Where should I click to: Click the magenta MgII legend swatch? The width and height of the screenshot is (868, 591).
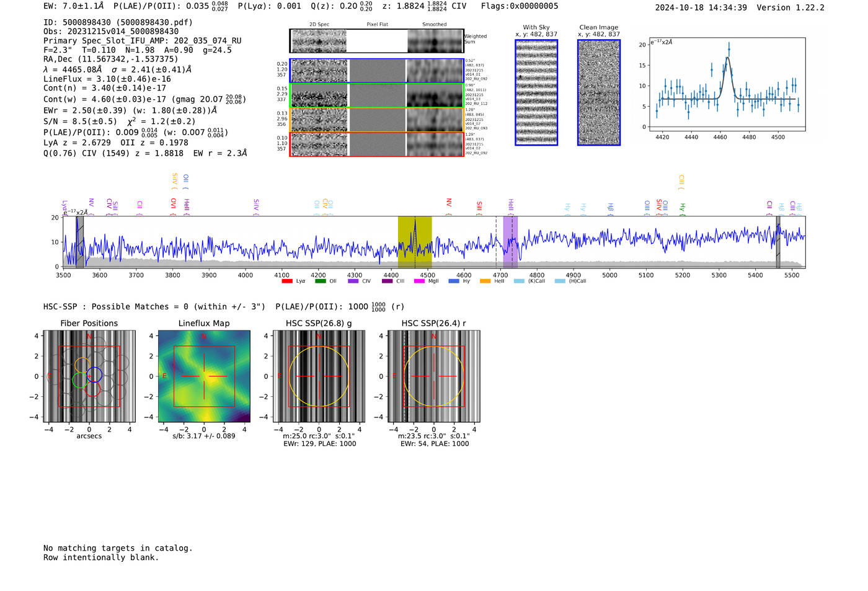[x=419, y=281]
